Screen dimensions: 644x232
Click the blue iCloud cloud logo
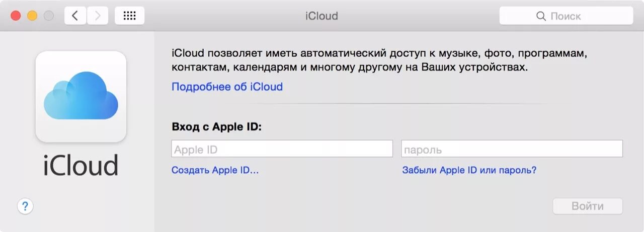click(x=80, y=95)
